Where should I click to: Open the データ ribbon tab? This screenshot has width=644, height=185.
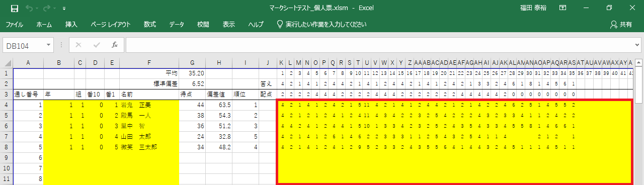tap(177, 24)
